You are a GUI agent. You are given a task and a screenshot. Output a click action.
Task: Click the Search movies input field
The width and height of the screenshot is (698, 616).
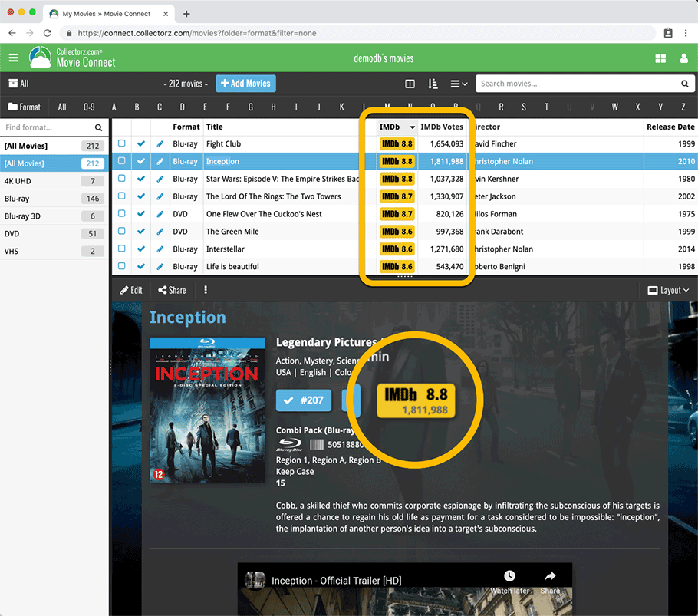click(575, 84)
